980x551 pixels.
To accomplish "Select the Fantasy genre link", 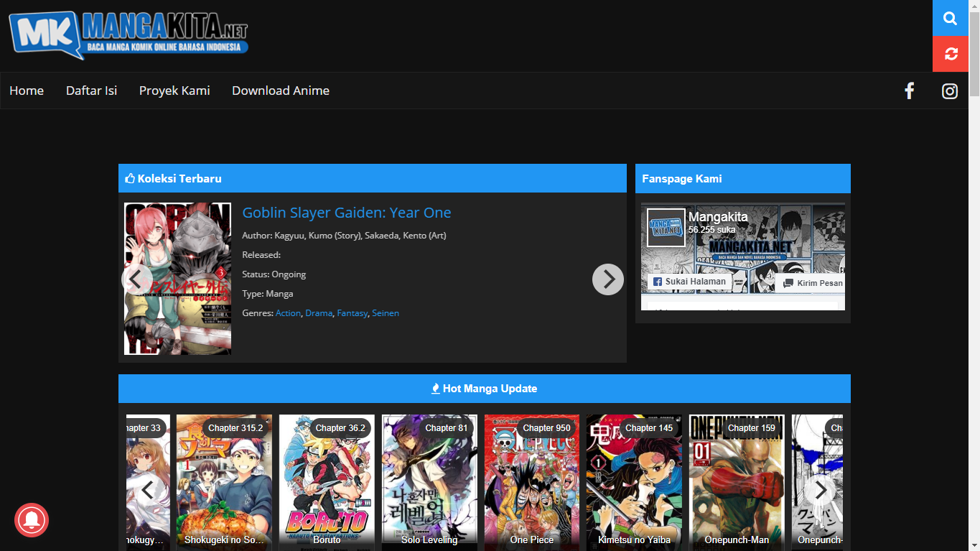I will point(352,313).
